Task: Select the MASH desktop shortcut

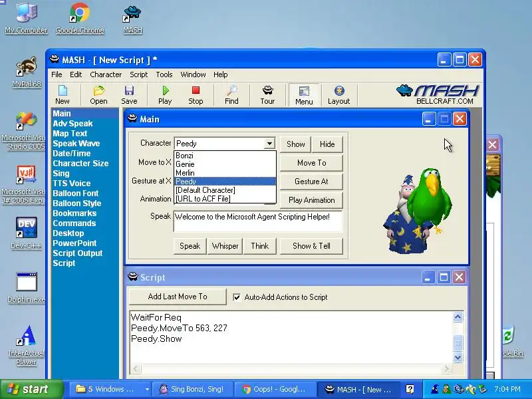Action: [132, 20]
